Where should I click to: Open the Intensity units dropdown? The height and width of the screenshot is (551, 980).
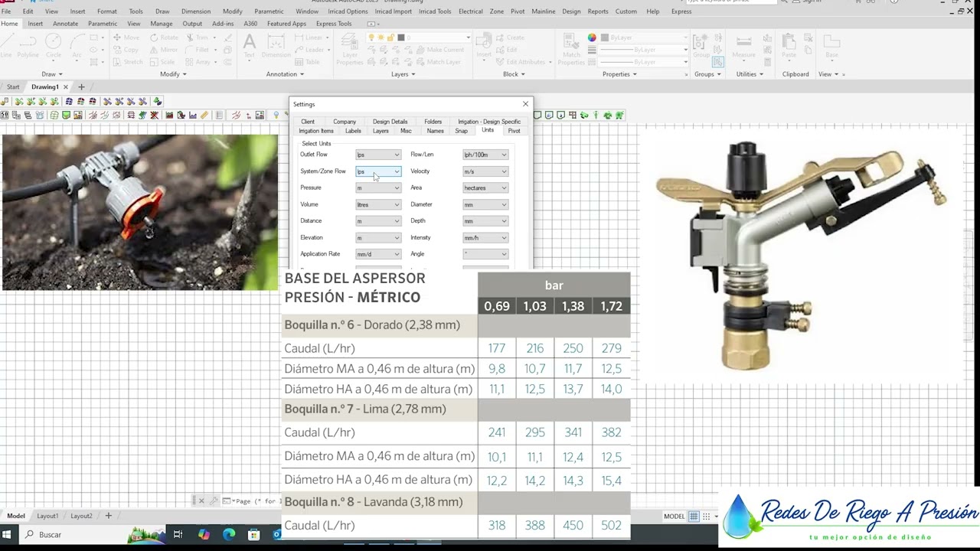(485, 237)
